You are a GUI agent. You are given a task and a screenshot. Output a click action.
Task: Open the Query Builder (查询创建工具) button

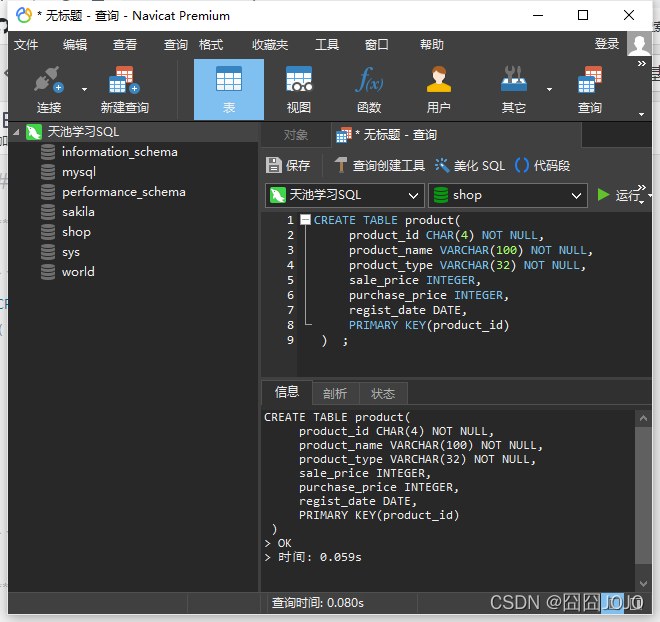[x=380, y=165]
